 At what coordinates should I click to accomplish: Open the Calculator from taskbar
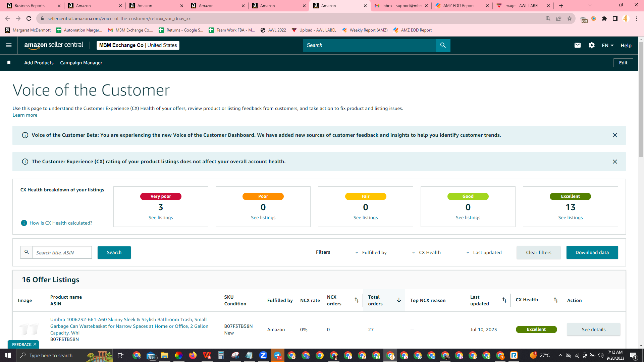click(x=221, y=355)
